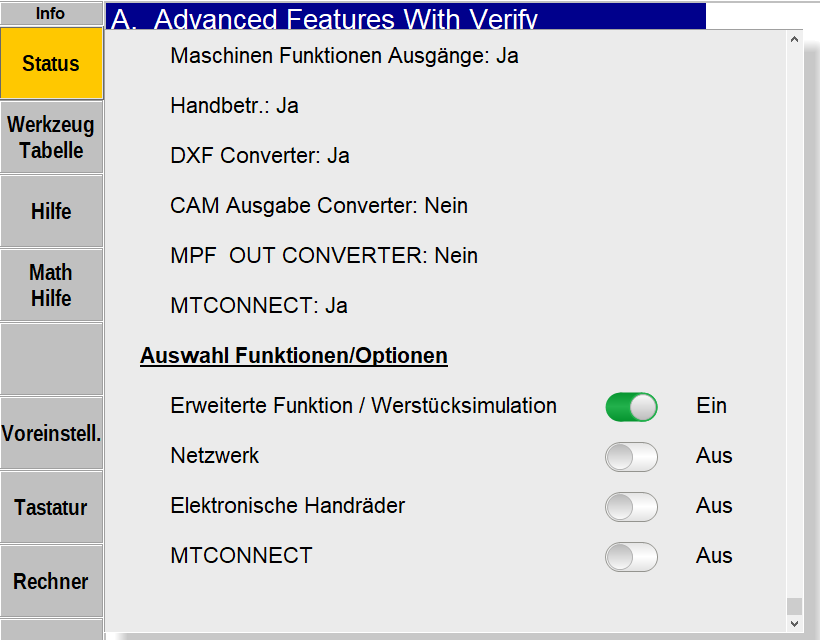Click the DXF Converter: Ja line

pyautogui.click(x=259, y=156)
